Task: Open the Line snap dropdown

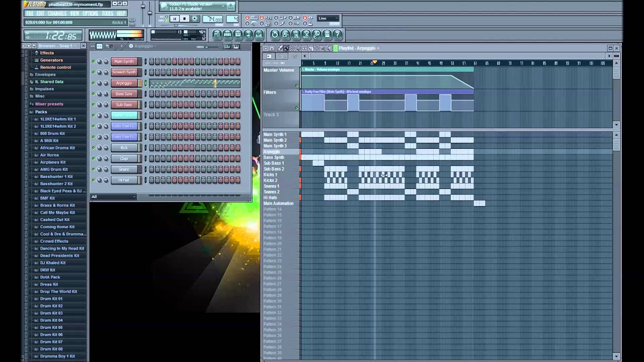Action: tap(328, 18)
